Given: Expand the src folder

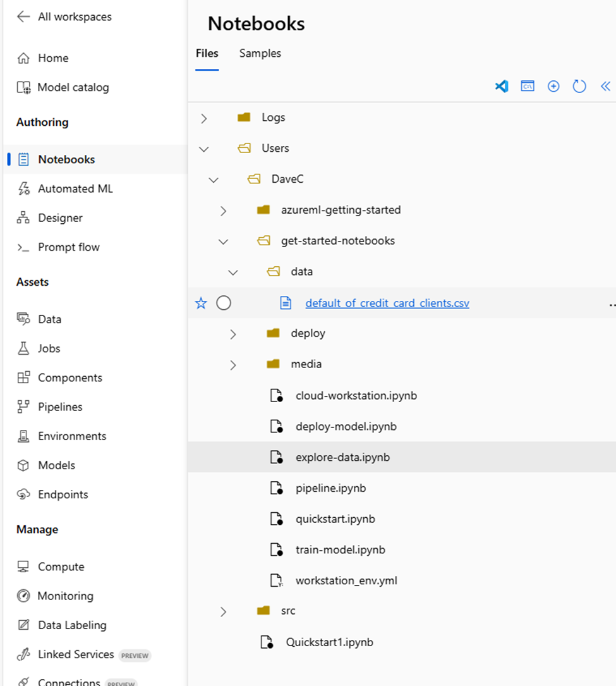Looking at the screenshot, I should (224, 611).
